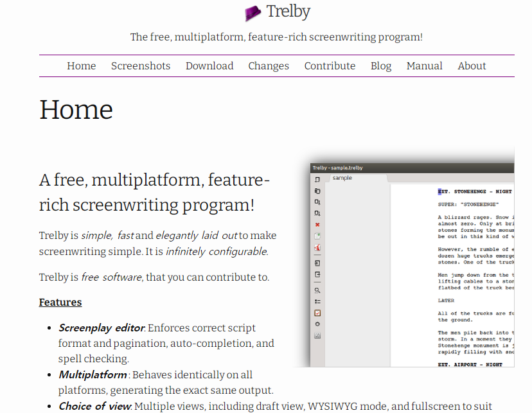Screen dimensions: 532x413
Task: Click the magnifier find icon in screenshot
Action: tap(317, 290)
